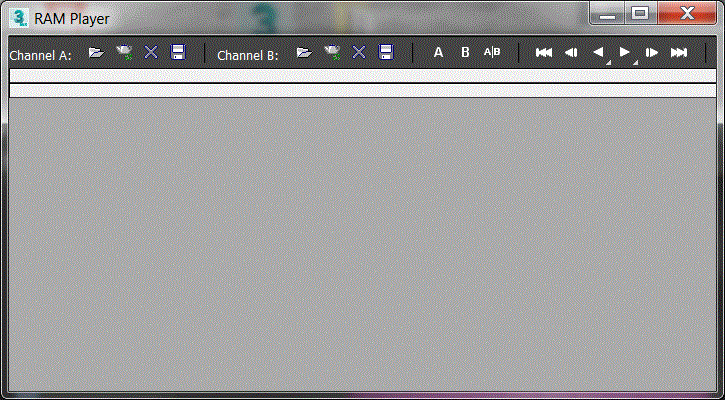The width and height of the screenshot is (725, 400).
Task: Play the animation in reverse
Action: click(598, 52)
